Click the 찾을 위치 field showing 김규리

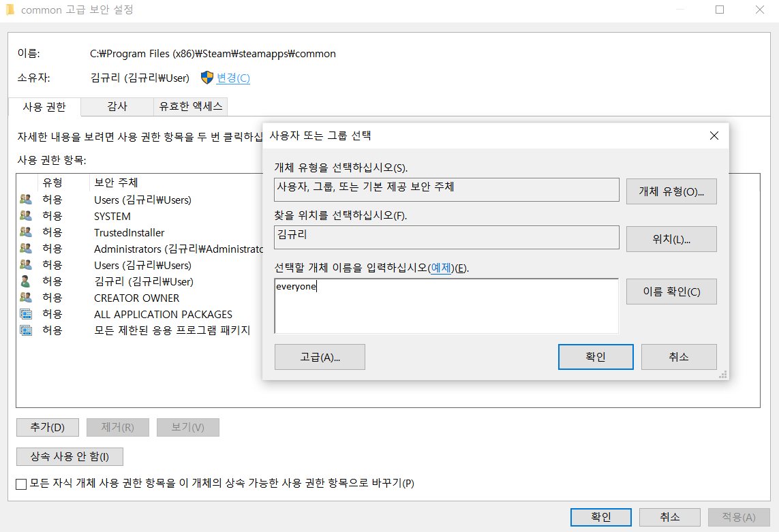point(446,238)
